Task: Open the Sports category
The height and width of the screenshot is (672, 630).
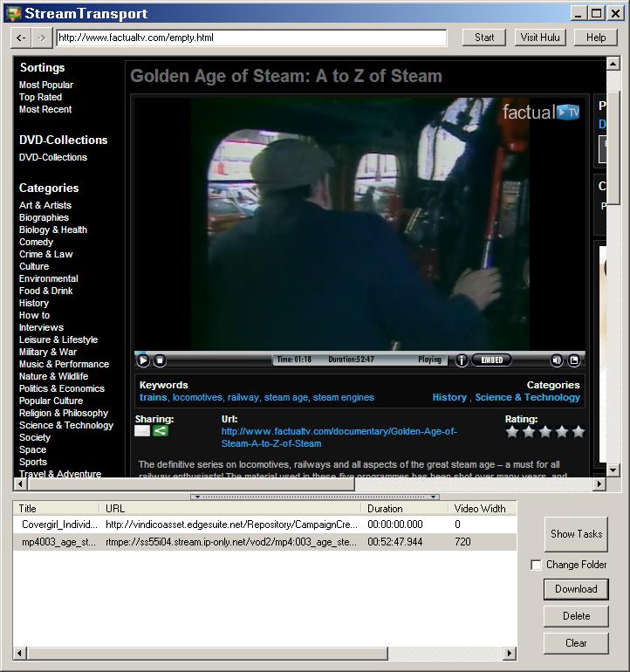Action: (x=33, y=462)
